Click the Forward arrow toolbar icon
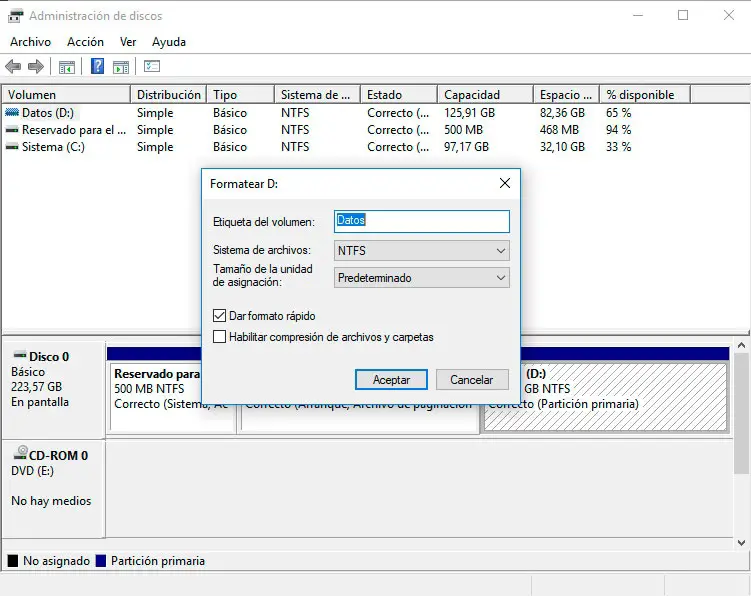This screenshot has width=751, height=596. click(35, 66)
